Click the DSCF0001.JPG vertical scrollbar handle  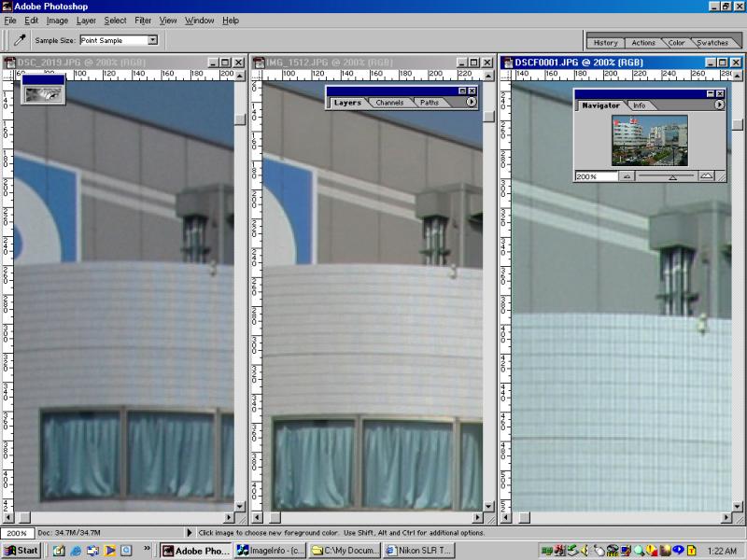(738, 124)
